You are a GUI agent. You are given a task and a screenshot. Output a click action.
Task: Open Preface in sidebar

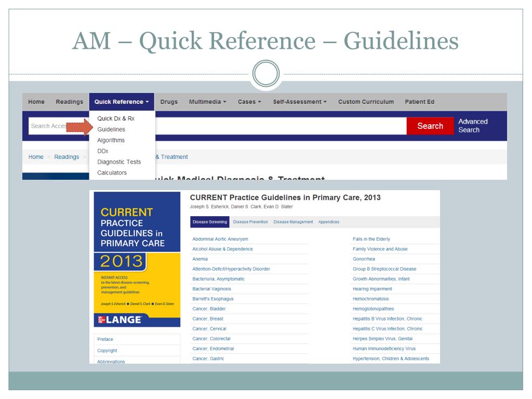click(105, 339)
